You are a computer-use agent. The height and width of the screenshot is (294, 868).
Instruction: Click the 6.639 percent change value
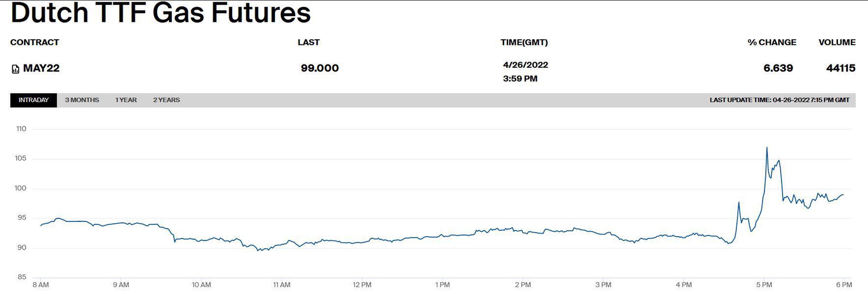coord(778,68)
